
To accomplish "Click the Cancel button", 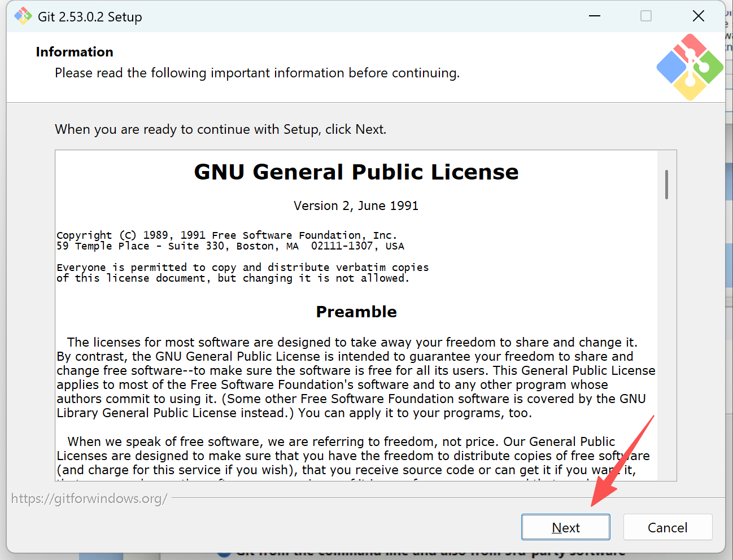I will coord(667,527).
